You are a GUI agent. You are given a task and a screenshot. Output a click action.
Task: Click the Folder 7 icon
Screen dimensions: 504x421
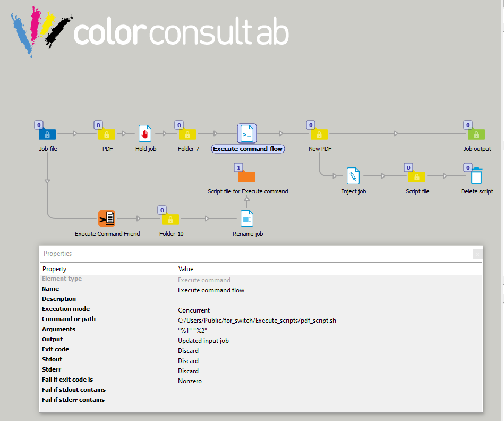187,134
